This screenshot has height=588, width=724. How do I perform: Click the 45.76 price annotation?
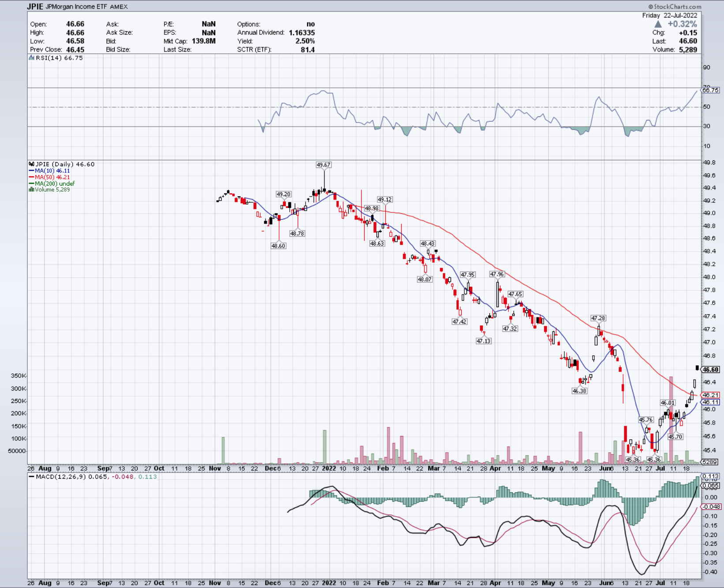646,420
